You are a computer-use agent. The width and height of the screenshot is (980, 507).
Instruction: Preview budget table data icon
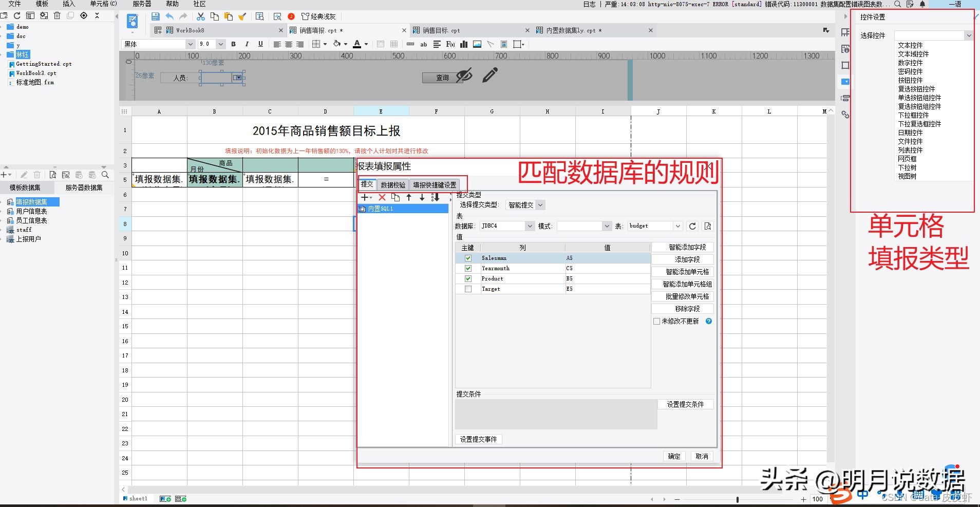pyautogui.click(x=708, y=226)
